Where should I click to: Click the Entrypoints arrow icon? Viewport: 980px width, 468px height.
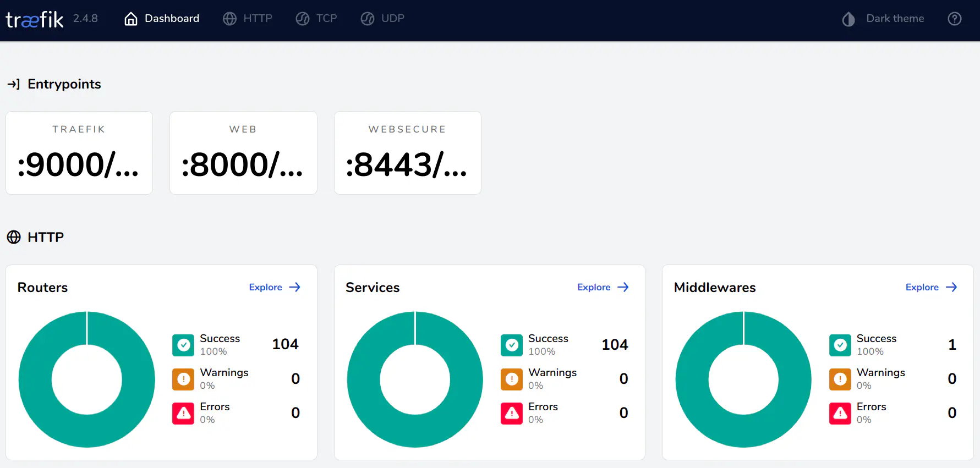[13, 84]
